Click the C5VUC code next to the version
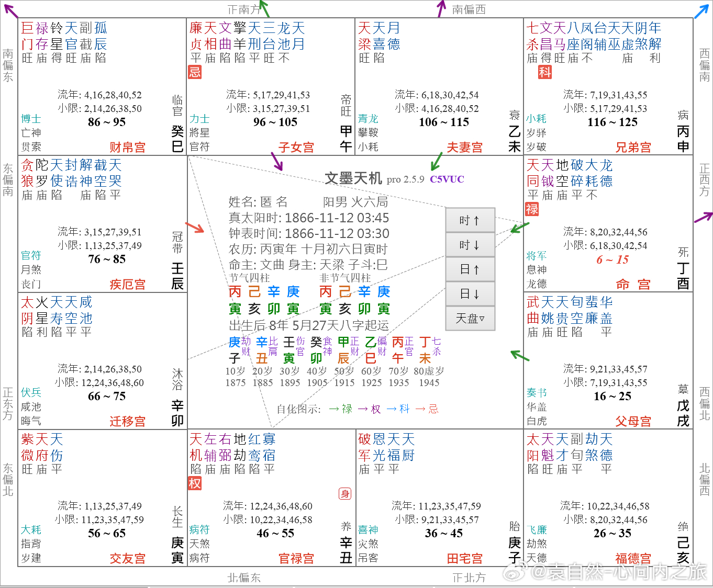Screen dimensions: 713x588 [447, 179]
